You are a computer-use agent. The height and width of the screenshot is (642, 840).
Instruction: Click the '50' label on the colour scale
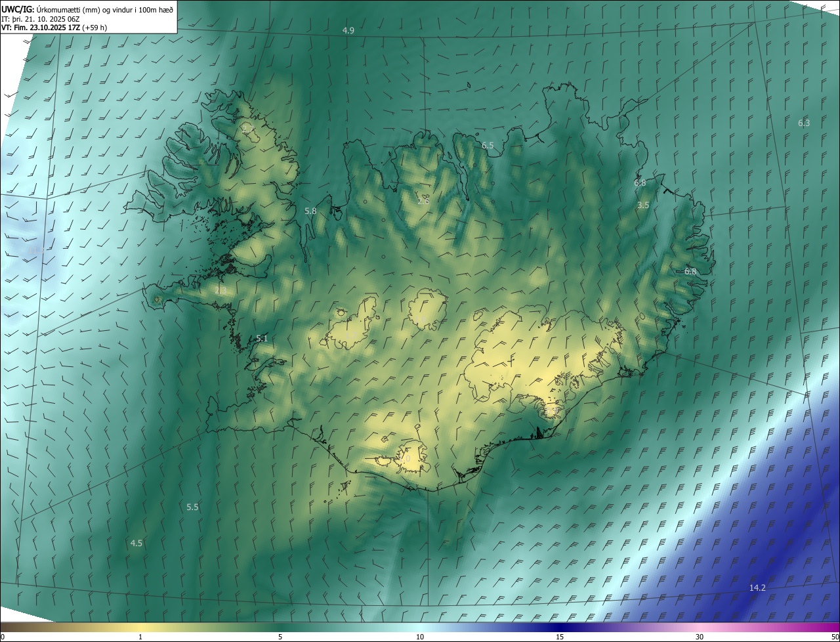835,637
